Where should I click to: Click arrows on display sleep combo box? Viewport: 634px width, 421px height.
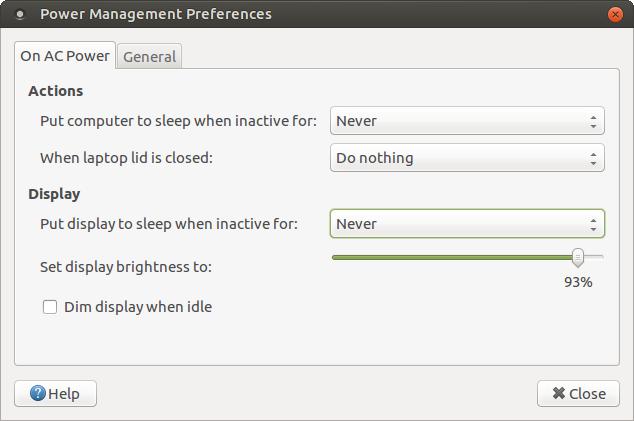coord(593,224)
